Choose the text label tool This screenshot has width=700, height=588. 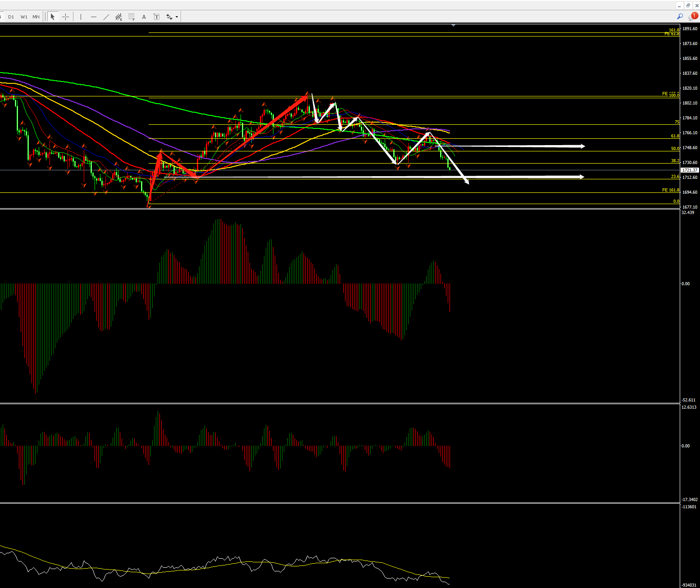(x=156, y=17)
